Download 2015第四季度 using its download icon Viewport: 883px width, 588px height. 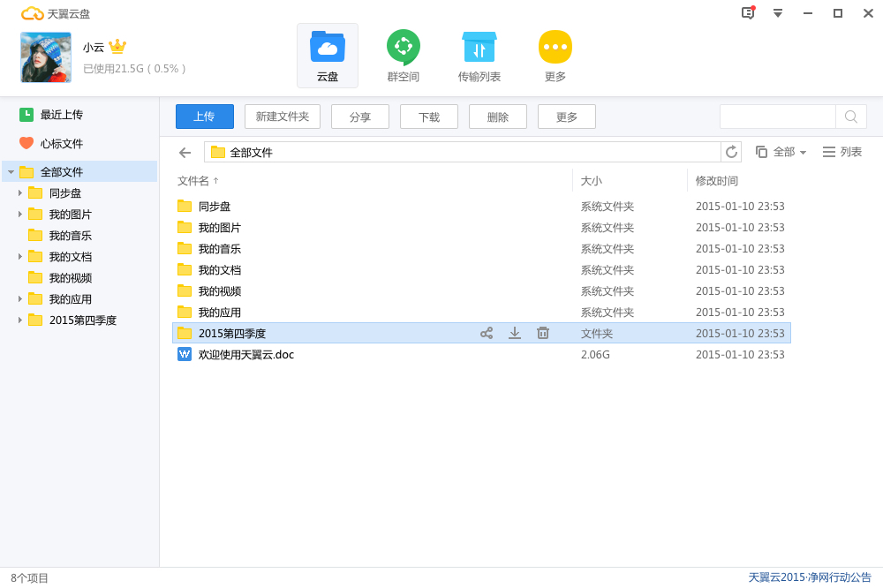tap(515, 333)
